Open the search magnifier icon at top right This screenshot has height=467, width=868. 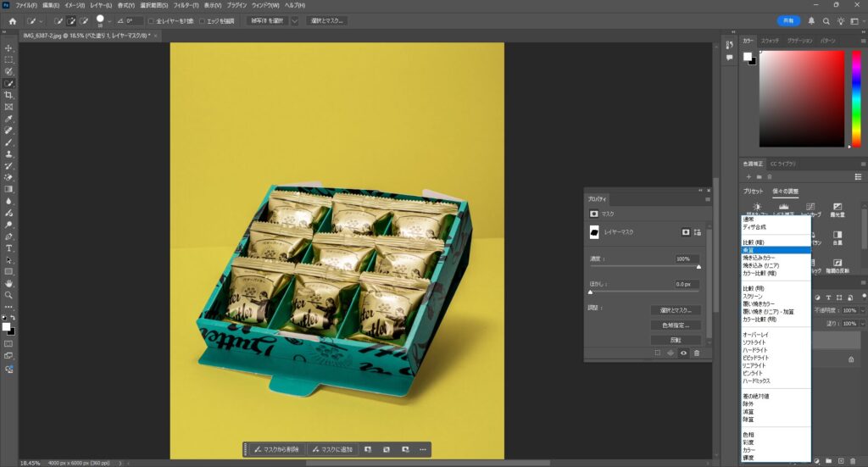(x=826, y=21)
